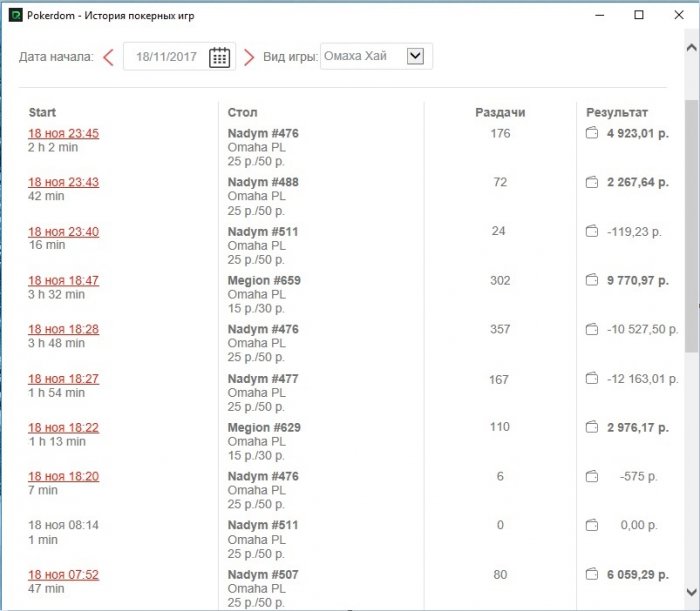Screen dimensions: 700x611
Task: Open session link 18 ноя 07:52
Action: (63, 575)
